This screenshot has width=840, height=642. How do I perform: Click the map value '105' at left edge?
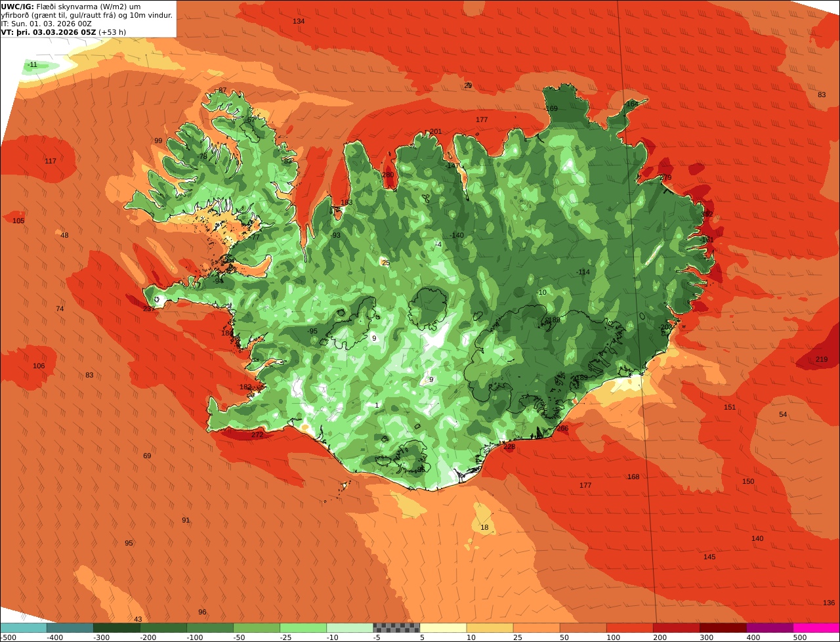tap(18, 221)
